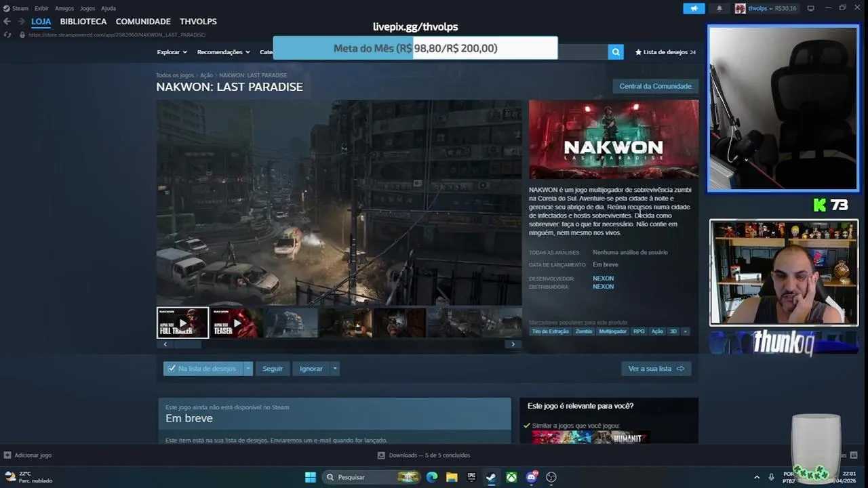Open Discord from taskbar
The image size is (868, 488).
(532, 477)
